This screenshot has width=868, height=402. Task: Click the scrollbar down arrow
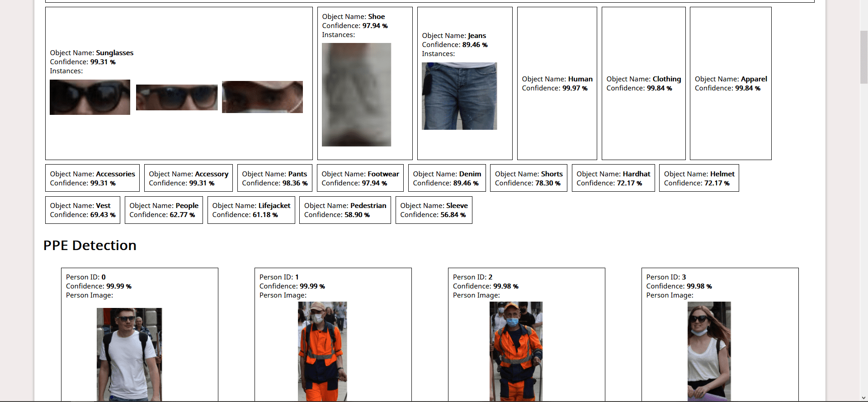[x=863, y=398]
